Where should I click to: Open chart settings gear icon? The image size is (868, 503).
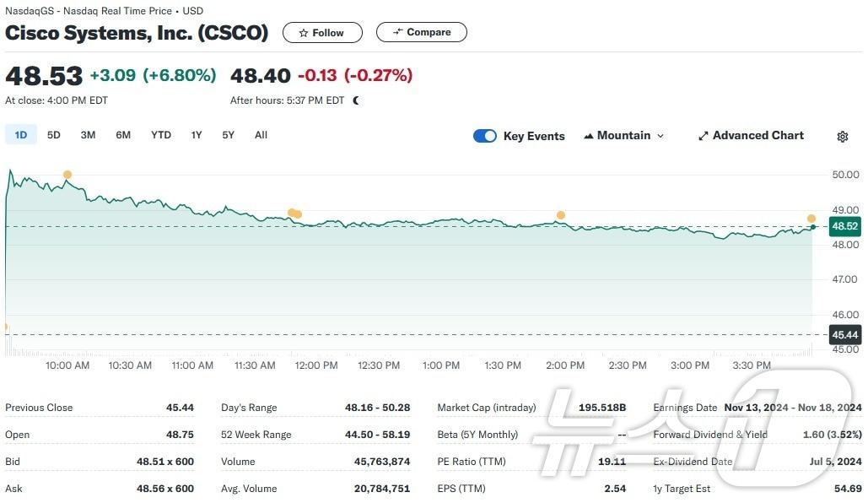click(842, 137)
